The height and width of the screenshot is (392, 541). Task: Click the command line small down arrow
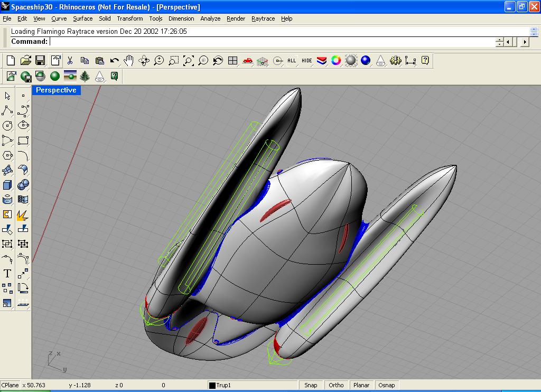coord(500,44)
